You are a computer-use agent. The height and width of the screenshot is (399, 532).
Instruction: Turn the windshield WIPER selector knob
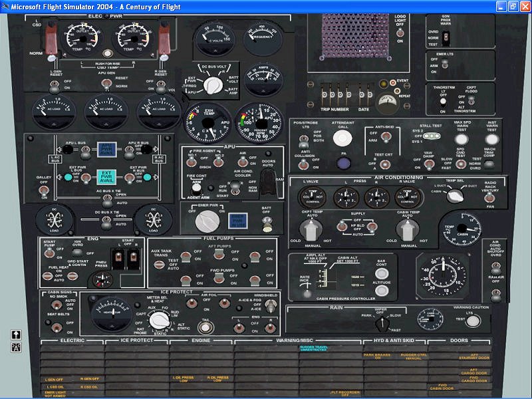point(382,323)
